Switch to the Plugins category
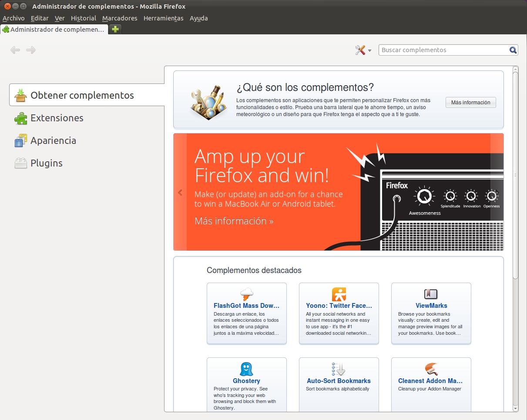Image resolution: width=527 pixels, height=420 pixels. pos(87,163)
